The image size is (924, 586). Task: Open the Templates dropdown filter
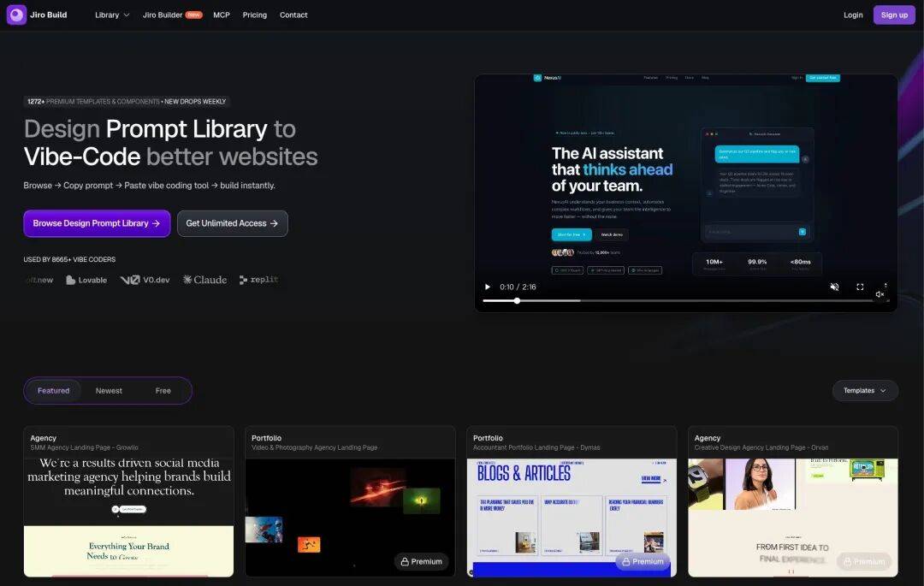865,390
